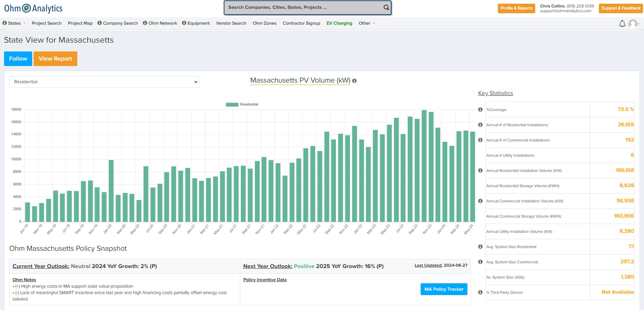Click the tallest chart bar near Nov-23
Image resolution: width=644 pixels, height=310 pixels.
coord(424,166)
